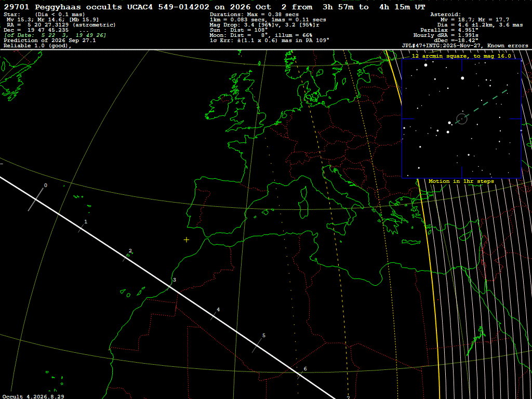The width and height of the screenshot is (532, 399).
Task: Click the '12 arcmin square' chart caption
Action: pos(461,56)
